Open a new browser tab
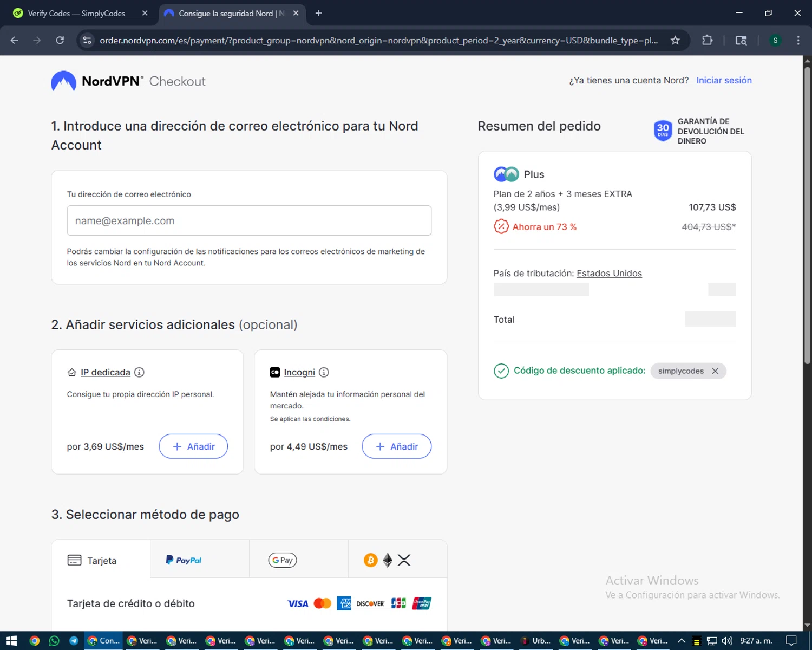Image resolution: width=812 pixels, height=650 pixels. point(318,13)
